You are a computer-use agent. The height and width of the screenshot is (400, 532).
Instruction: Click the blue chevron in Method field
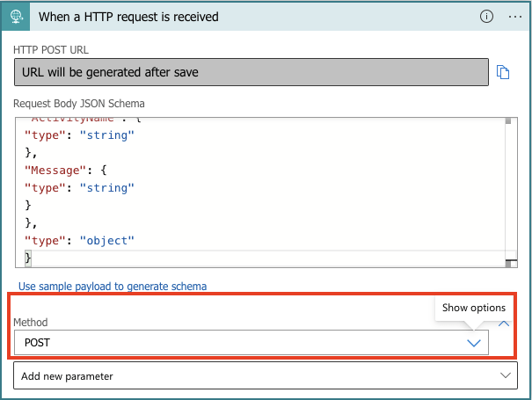[x=474, y=343]
